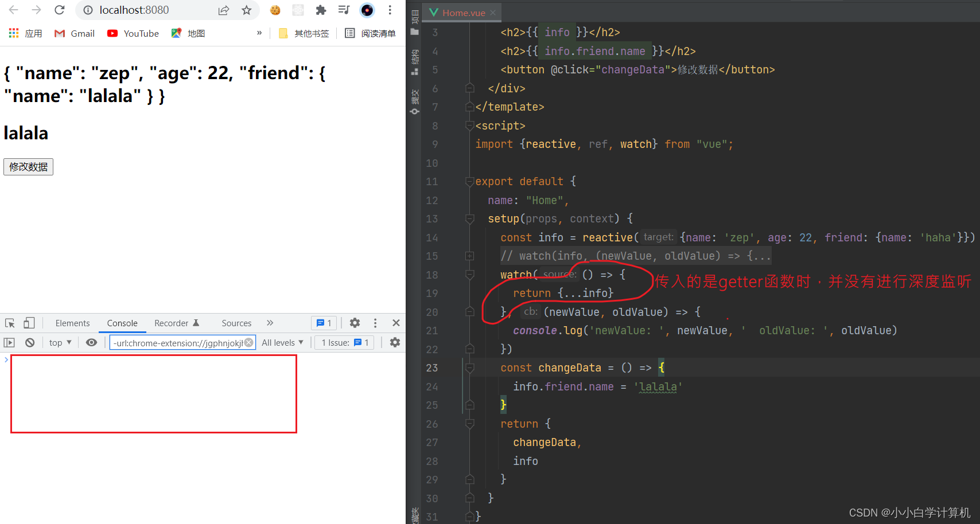
Task: Activate the DevTools inspect element icon
Action: point(10,323)
